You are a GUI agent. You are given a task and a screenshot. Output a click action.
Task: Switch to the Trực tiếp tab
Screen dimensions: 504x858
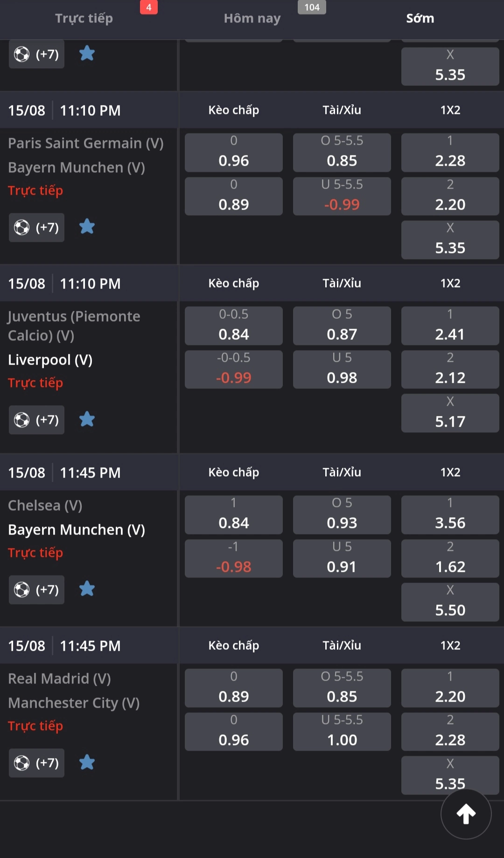[84, 19]
